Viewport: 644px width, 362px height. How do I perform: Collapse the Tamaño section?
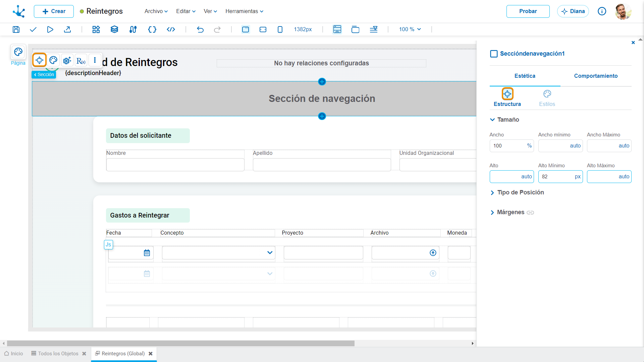[x=504, y=120]
